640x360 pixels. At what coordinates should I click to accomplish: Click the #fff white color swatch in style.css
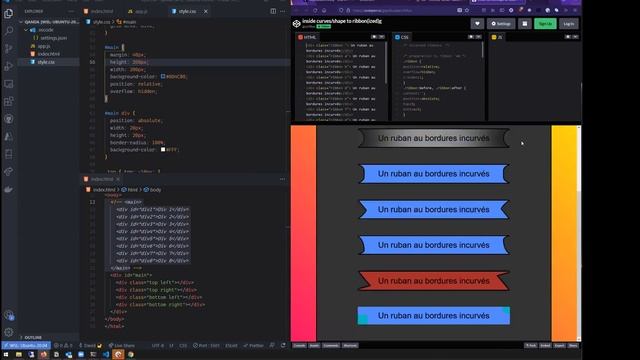[x=163, y=149]
